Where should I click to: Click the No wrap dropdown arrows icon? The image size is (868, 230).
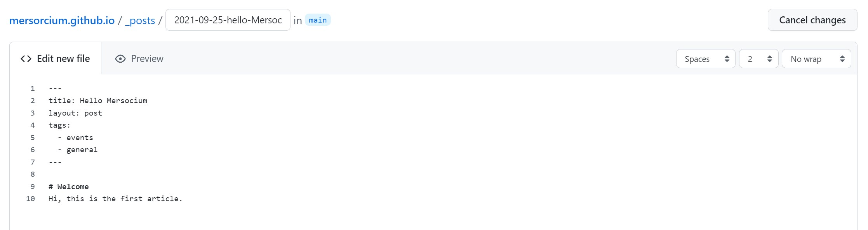842,59
